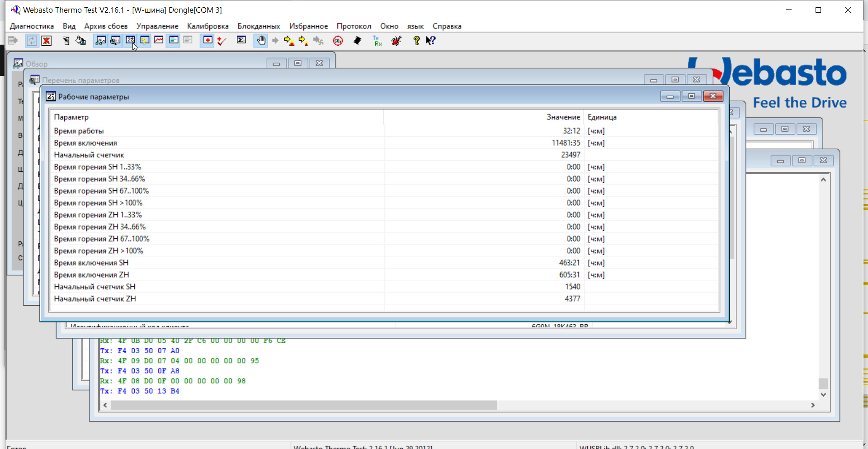868x449 pixels.
Task: Click the protocol vertical scrollbar up arrow
Action: [823, 180]
